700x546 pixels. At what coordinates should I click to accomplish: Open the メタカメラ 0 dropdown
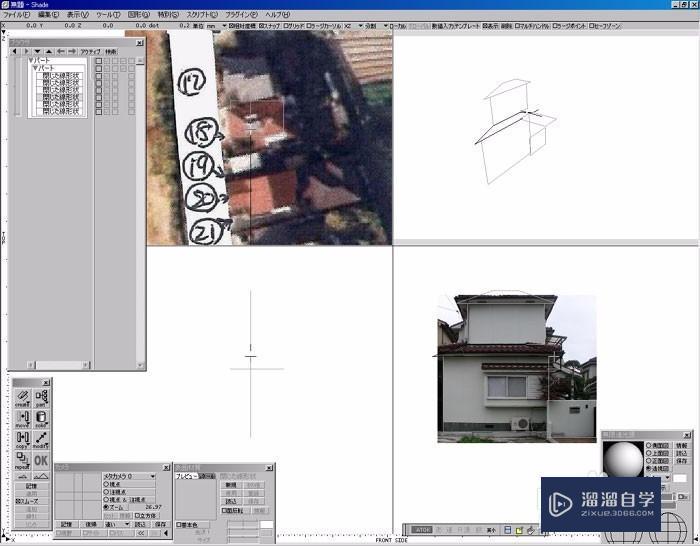tap(129, 476)
